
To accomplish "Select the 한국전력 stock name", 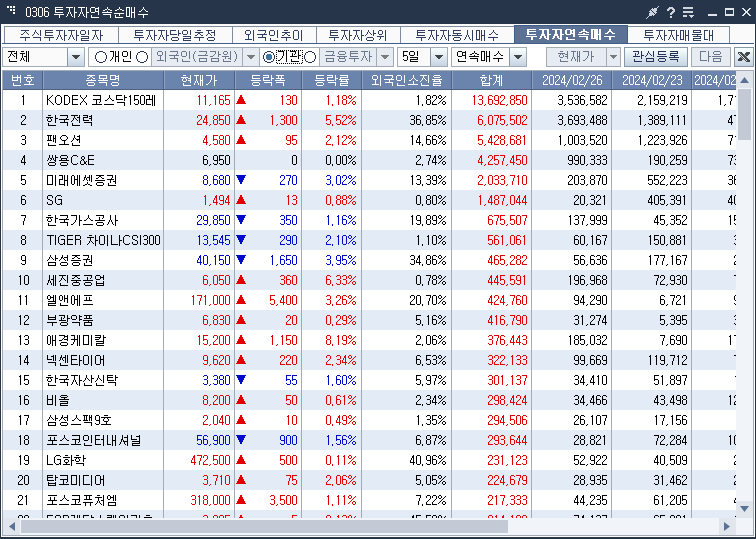I will tap(69, 120).
